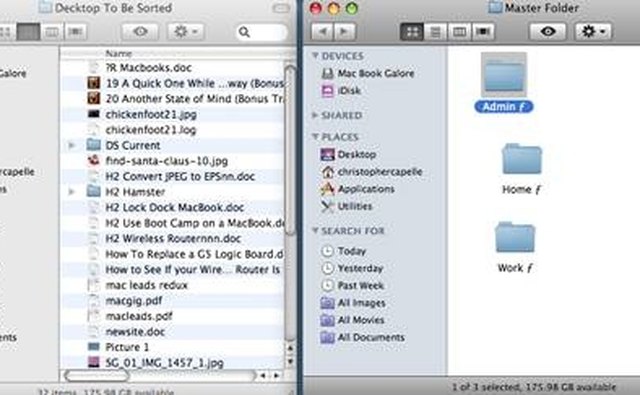
Task: Open Applications from the sidebar
Action: pos(358,189)
